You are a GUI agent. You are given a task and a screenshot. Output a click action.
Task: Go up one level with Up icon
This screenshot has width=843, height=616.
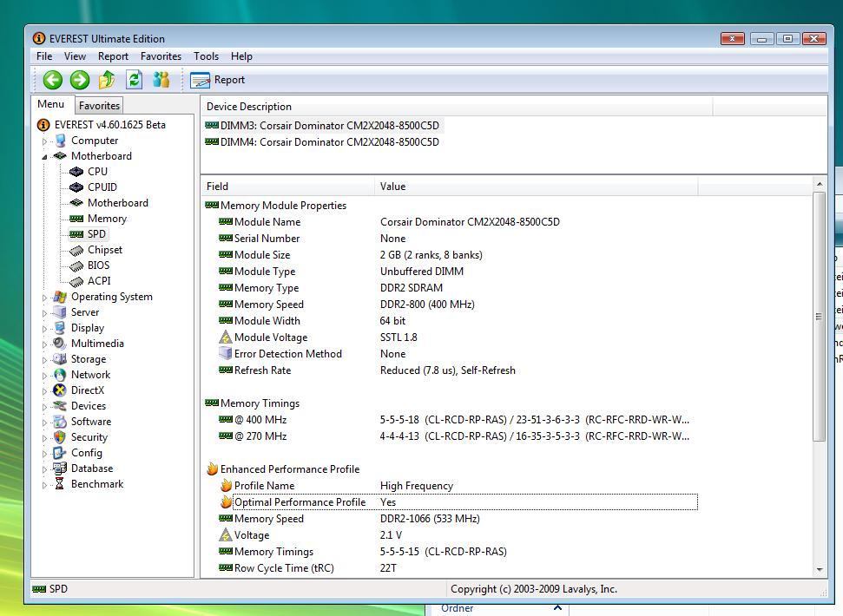[107, 80]
